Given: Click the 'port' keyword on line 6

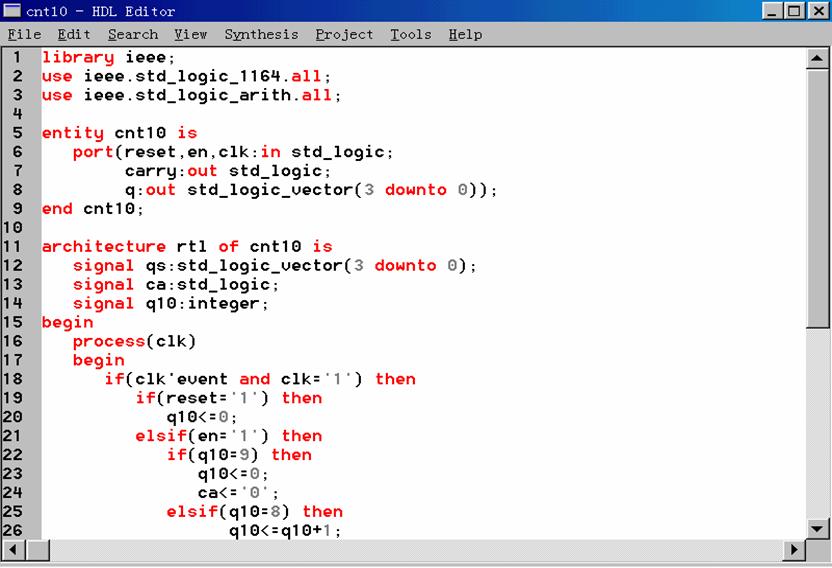Looking at the screenshot, I should (x=93, y=152).
